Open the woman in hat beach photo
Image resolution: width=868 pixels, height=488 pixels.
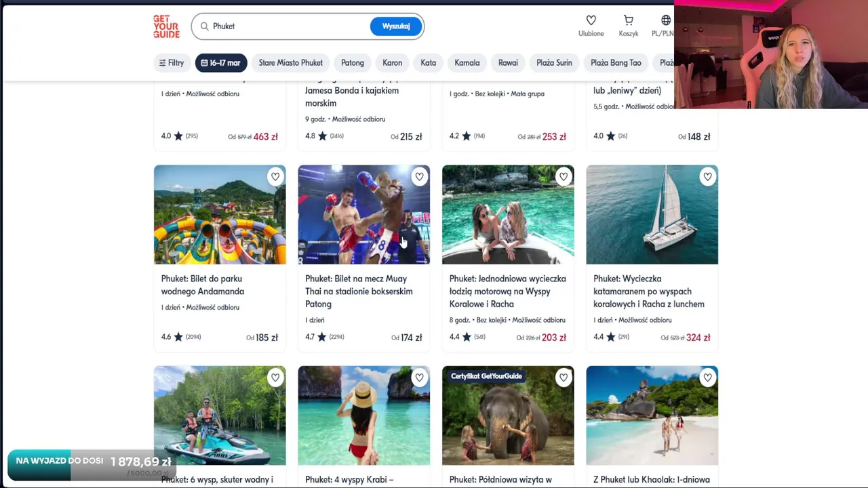click(363, 416)
